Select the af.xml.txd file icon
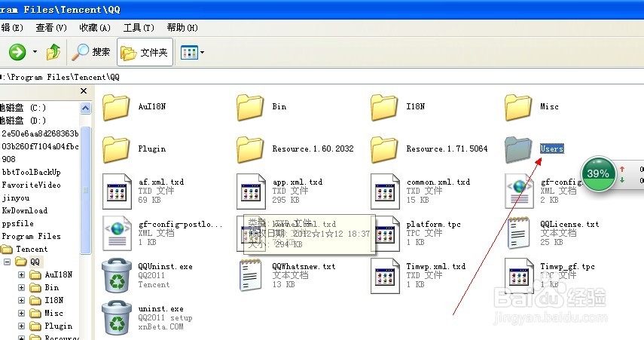The width and height of the screenshot is (644, 340). pyautogui.click(x=117, y=191)
